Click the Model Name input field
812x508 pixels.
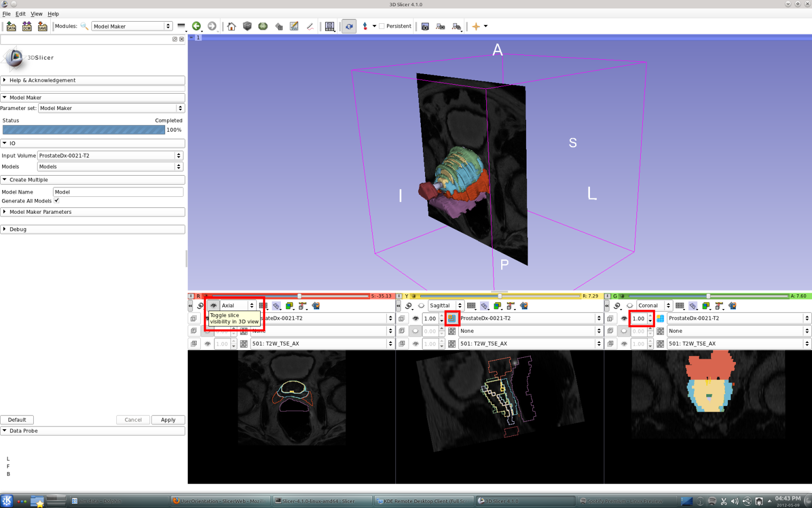pyautogui.click(x=118, y=192)
